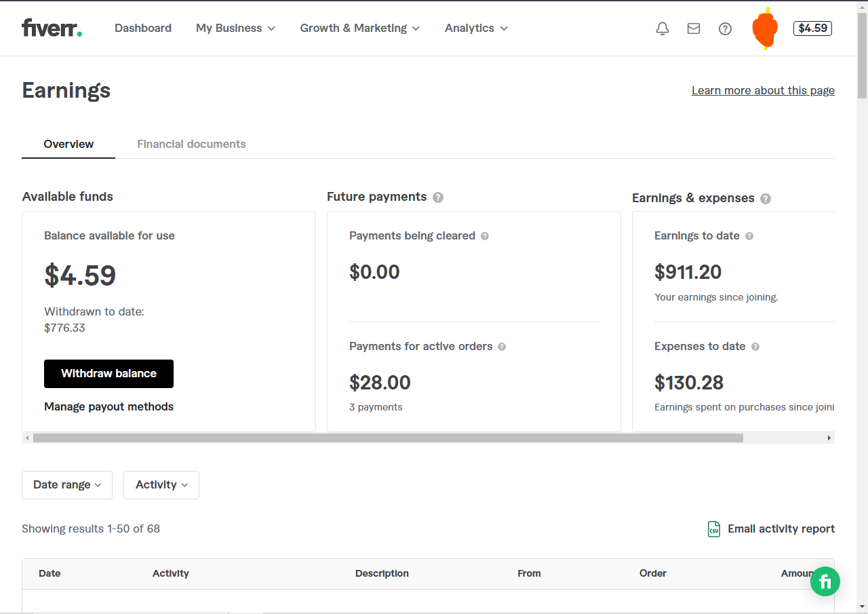Expand the My Business menu
Screen dimensions: 868x614
(235, 28)
